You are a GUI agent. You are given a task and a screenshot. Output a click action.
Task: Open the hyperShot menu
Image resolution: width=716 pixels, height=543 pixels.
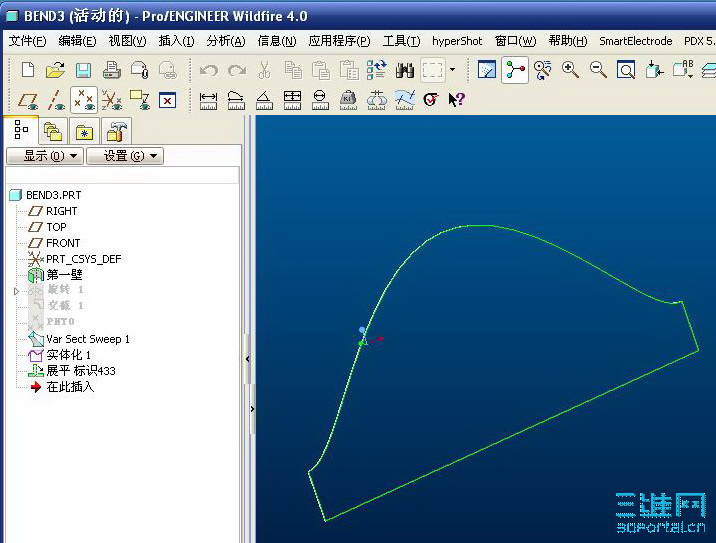[x=457, y=41]
